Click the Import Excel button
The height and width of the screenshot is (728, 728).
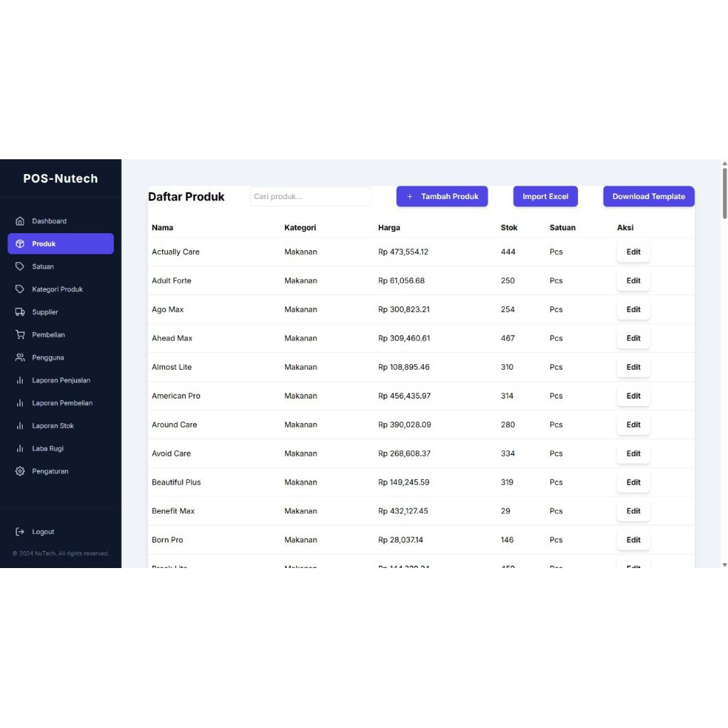click(x=545, y=196)
